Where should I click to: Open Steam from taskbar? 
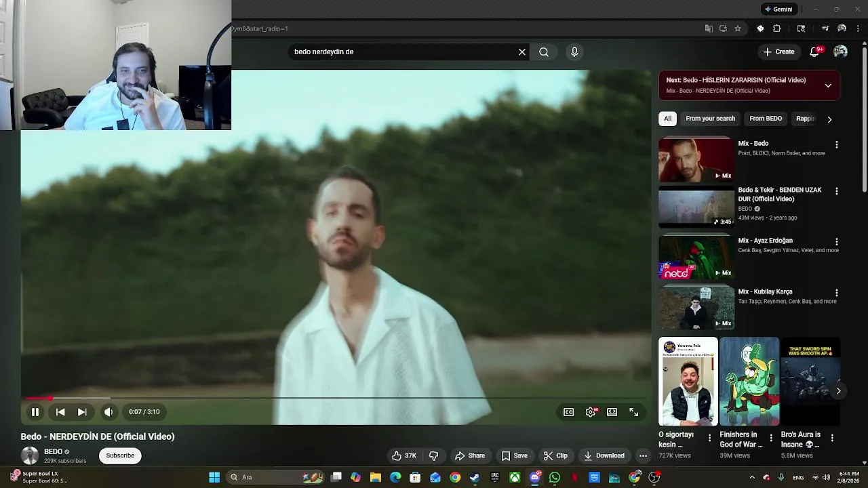[475, 477]
